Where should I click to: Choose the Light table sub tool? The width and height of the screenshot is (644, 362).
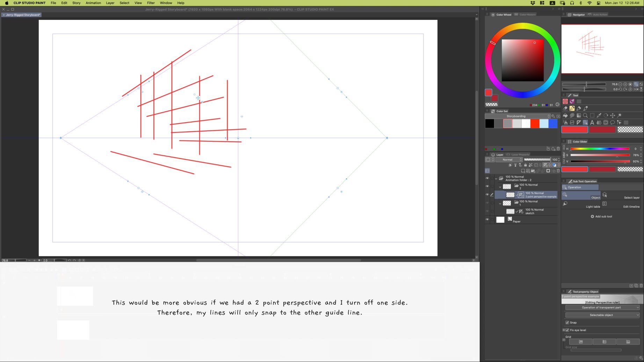581,205
